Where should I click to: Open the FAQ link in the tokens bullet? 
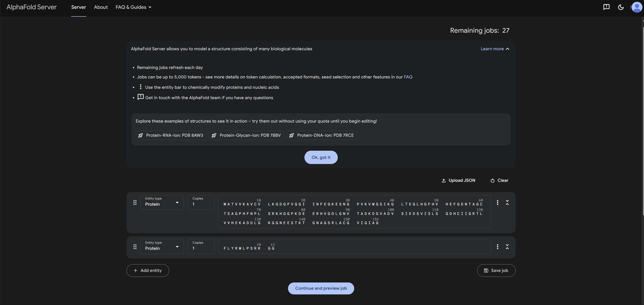[x=408, y=77]
